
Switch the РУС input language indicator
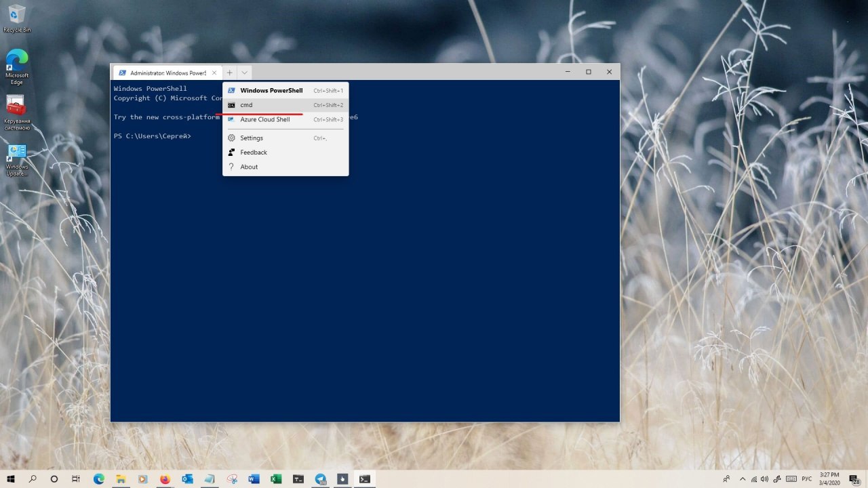pyautogui.click(x=807, y=479)
